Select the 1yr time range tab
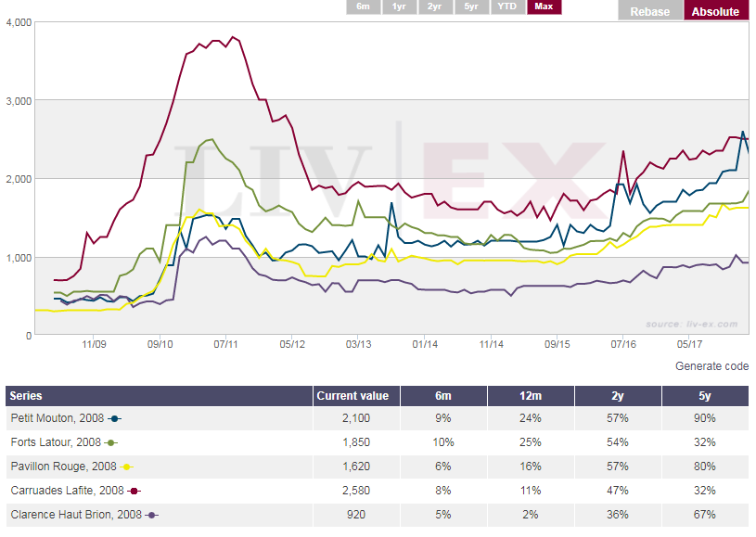The width and height of the screenshot is (756, 537). (399, 6)
